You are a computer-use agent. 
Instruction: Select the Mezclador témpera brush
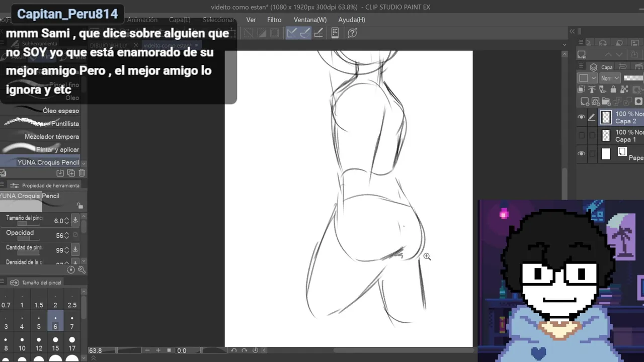[40, 136]
